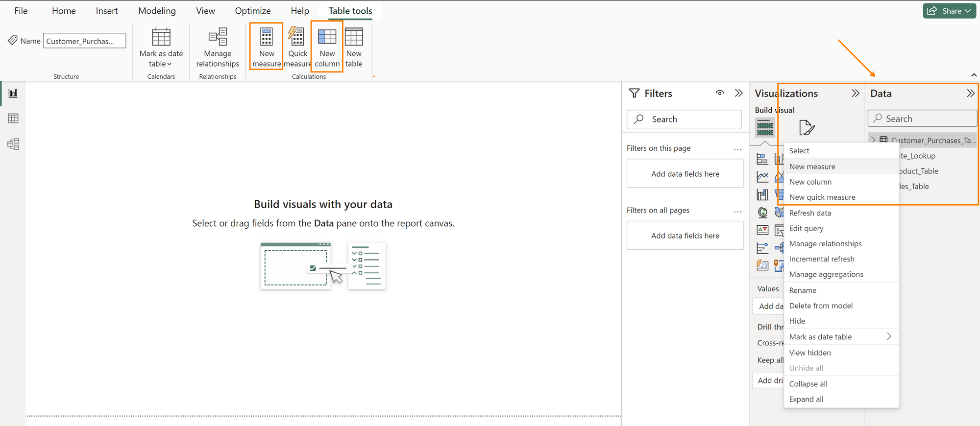Switch to Report view in left sidebar
Image resolution: width=980 pixels, height=426 pixels.
(13, 94)
